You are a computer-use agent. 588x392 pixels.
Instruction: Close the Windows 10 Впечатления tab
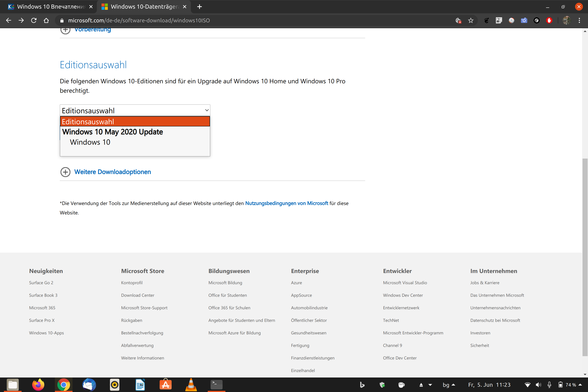coord(91,7)
